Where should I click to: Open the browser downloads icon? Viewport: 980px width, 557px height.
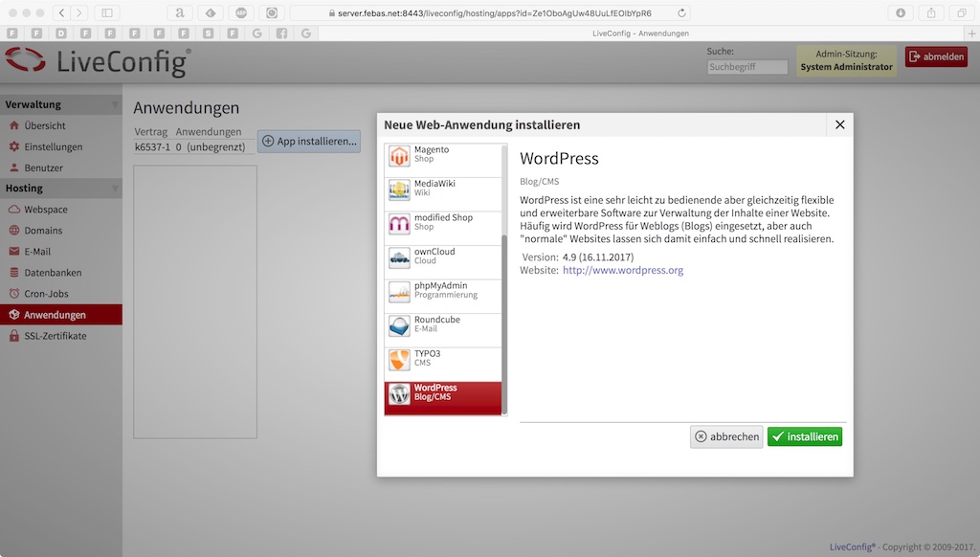pyautogui.click(x=901, y=12)
